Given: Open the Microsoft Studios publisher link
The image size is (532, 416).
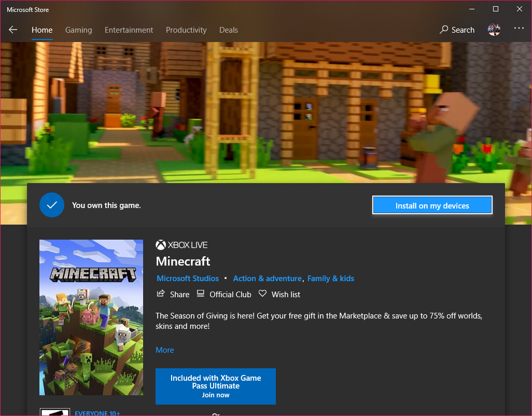Looking at the screenshot, I should (x=188, y=279).
